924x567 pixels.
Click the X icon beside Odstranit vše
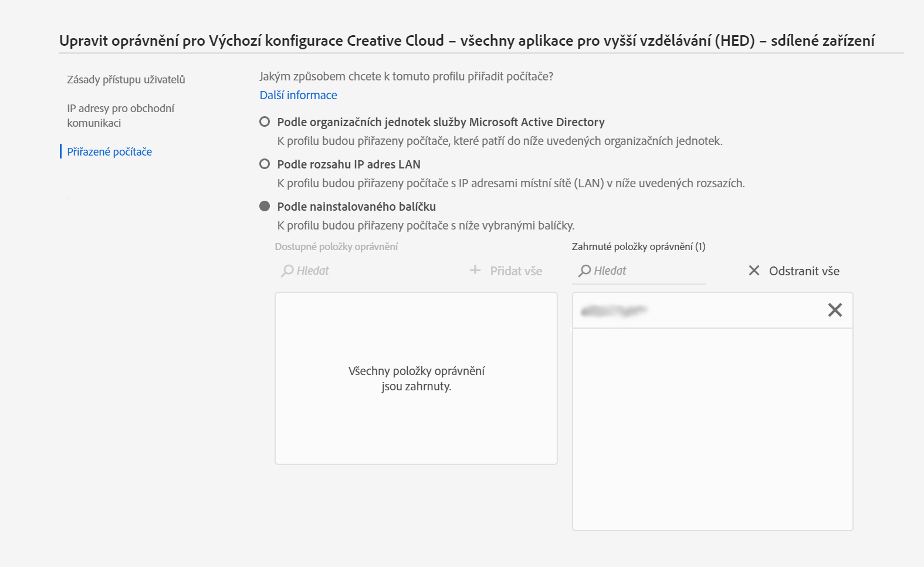pos(754,271)
